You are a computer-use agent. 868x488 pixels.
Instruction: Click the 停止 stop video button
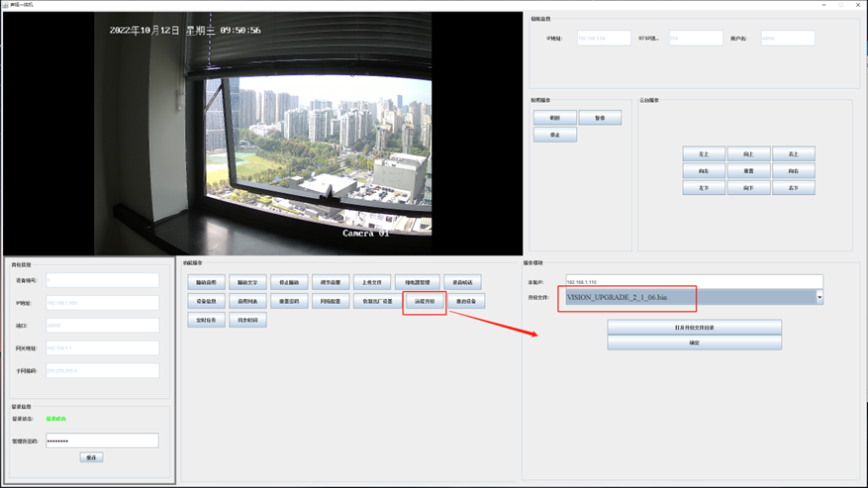click(x=554, y=135)
